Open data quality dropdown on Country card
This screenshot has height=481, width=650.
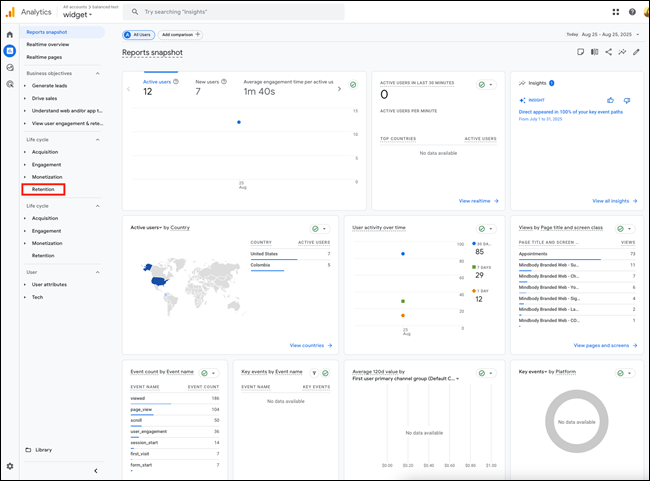coord(320,229)
